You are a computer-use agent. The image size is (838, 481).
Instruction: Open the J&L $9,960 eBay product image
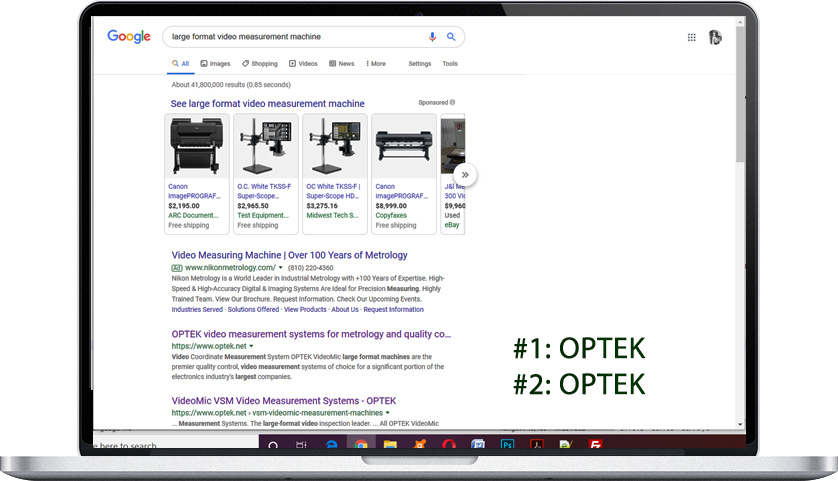pyautogui.click(x=453, y=146)
